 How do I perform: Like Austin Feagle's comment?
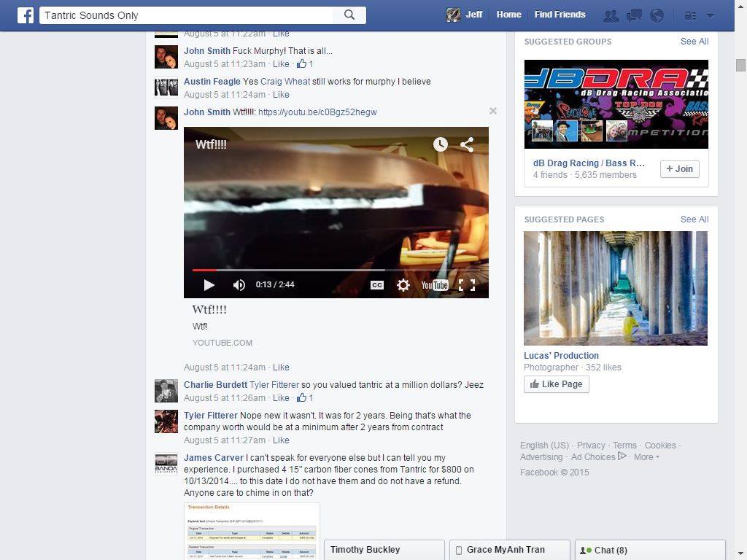pos(281,95)
